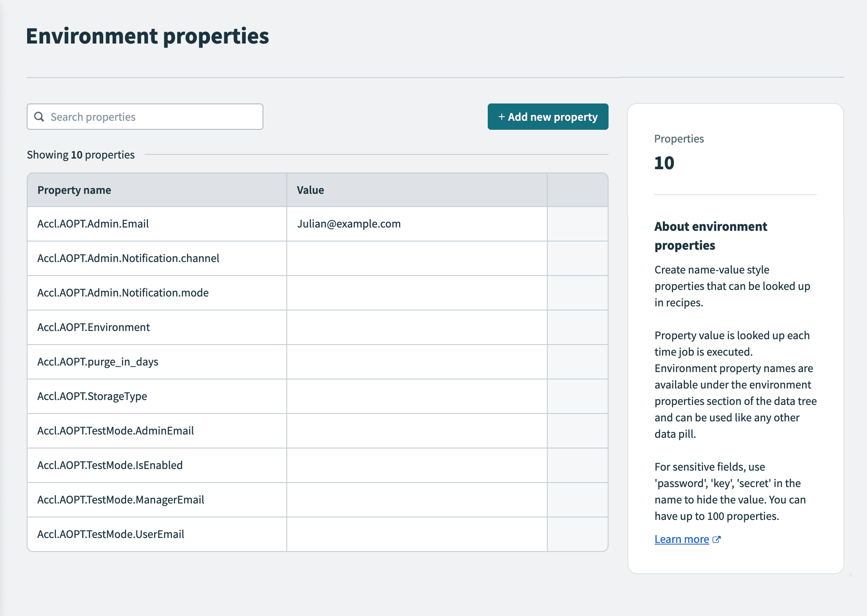Click the empty value cell for Accl.AOPT.Environment
867x616 pixels.
(x=417, y=327)
